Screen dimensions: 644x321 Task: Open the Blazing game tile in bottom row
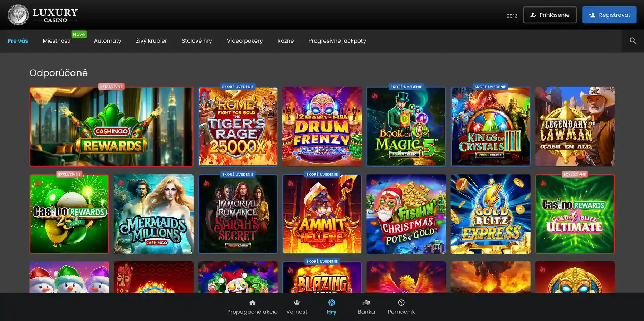point(322,277)
